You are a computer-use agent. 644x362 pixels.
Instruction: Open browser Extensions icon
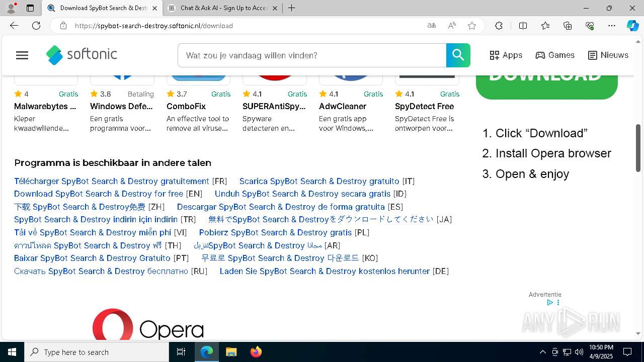click(x=499, y=26)
